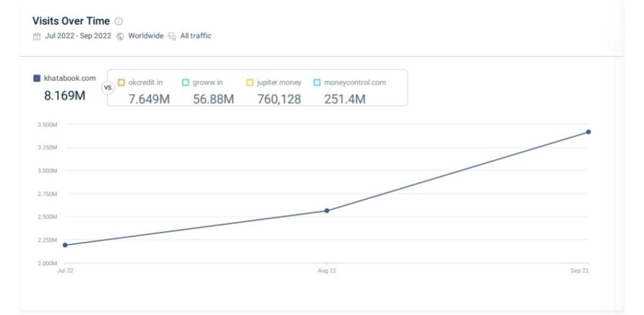Viewport: 644px width, 315px height.
Task: Click the 760,128 value under jupiter.money
Action: point(279,99)
